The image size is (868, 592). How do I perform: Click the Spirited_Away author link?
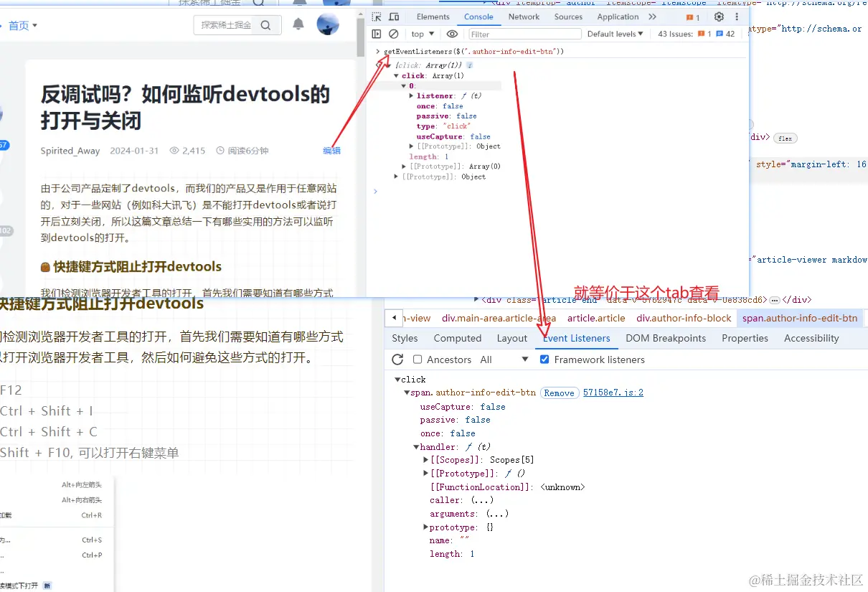[70, 151]
